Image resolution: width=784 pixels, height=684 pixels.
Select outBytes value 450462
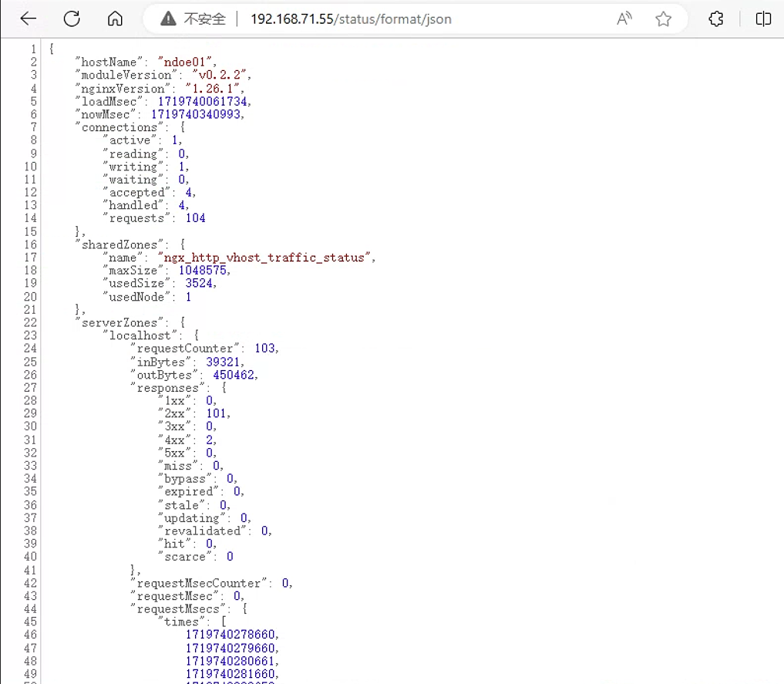[234, 375]
